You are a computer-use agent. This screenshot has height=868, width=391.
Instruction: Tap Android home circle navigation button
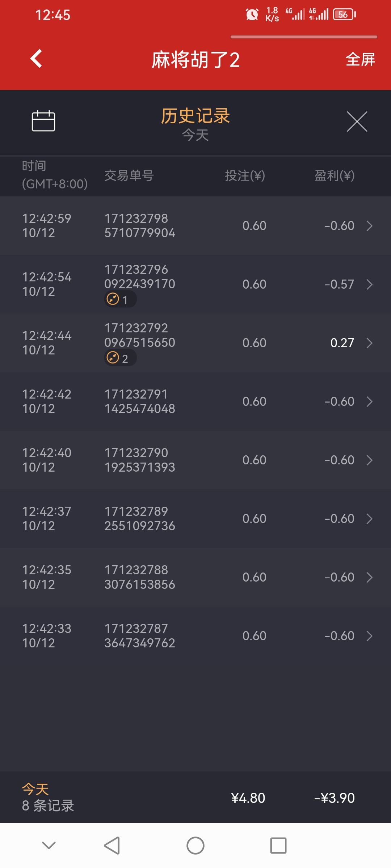click(195, 846)
